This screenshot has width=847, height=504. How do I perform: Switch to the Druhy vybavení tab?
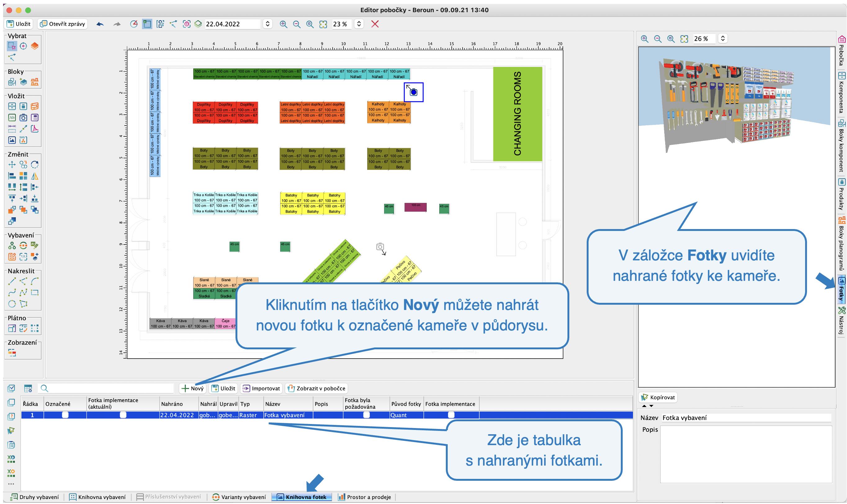[35, 497]
